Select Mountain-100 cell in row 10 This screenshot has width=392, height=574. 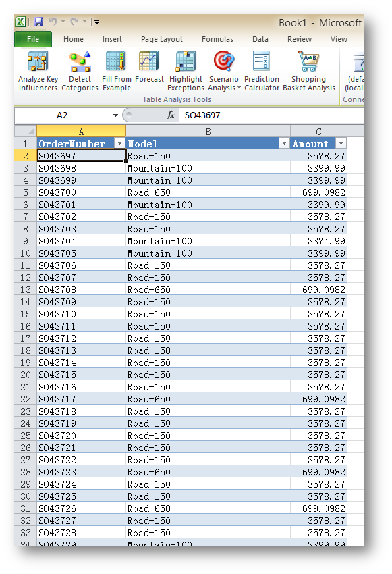tap(208, 253)
